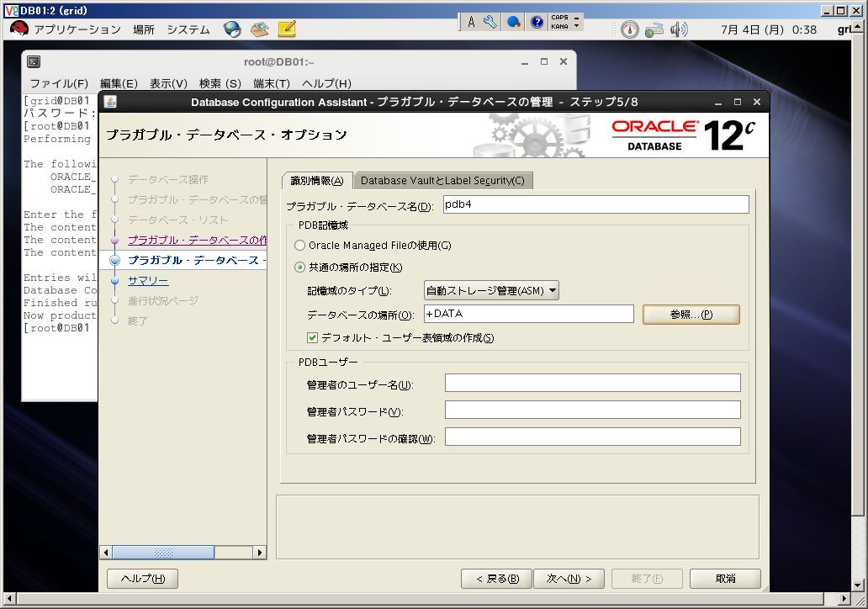The height and width of the screenshot is (609, 868).
Task: Click the power monitor tray icon
Action: tap(629, 29)
